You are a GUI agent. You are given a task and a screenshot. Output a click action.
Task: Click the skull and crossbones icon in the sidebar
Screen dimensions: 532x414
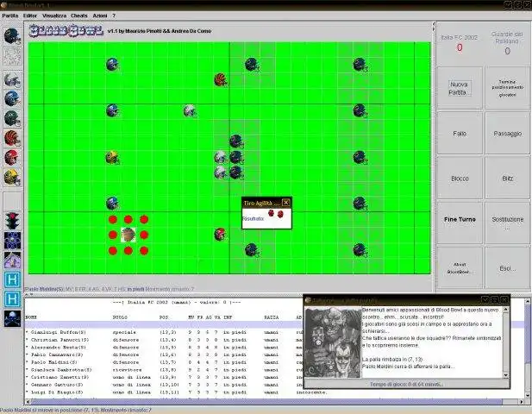(13, 319)
